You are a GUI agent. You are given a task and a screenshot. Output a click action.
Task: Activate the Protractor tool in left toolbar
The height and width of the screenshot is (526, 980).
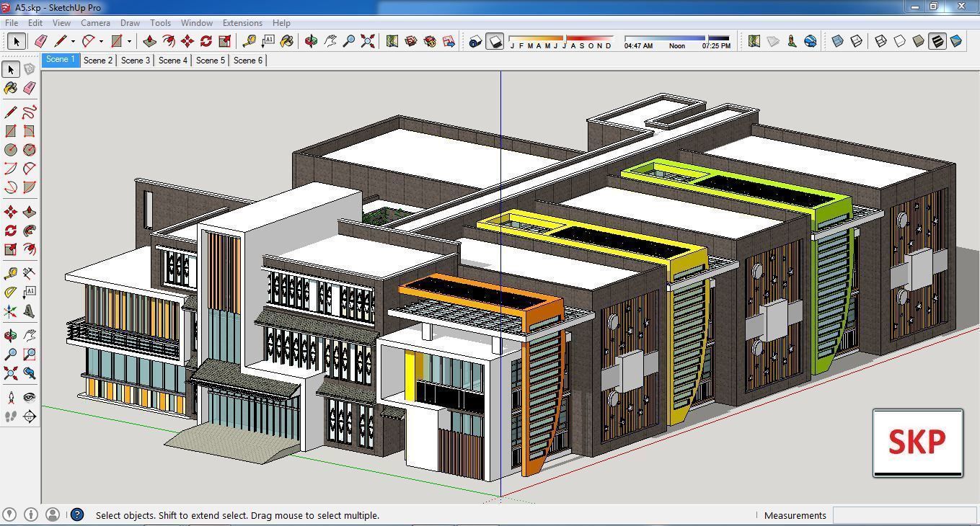(10, 293)
